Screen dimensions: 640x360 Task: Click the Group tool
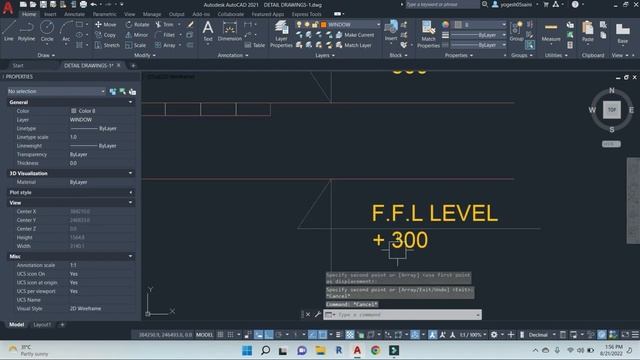(x=516, y=31)
